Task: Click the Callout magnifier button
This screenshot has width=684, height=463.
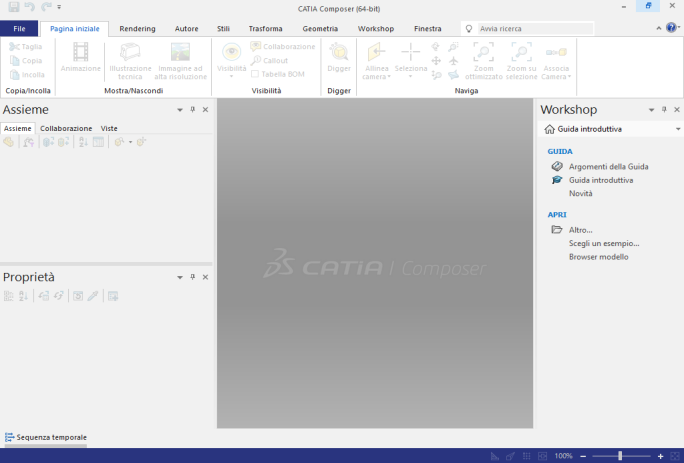Action: click(270, 60)
